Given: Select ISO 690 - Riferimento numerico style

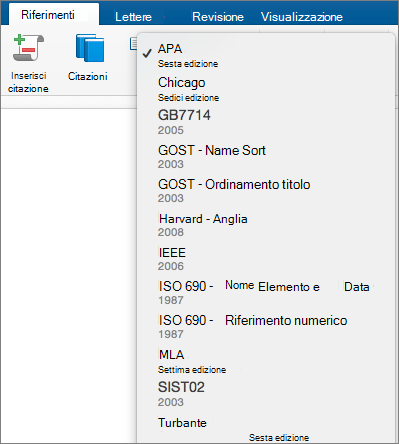Looking at the screenshot, I should (266, 327).
